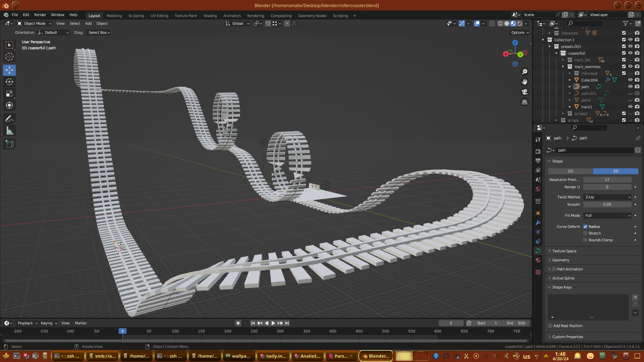Open the Fill Mode dropdown
Screen dimensions: 644x362
pos(607,216)
